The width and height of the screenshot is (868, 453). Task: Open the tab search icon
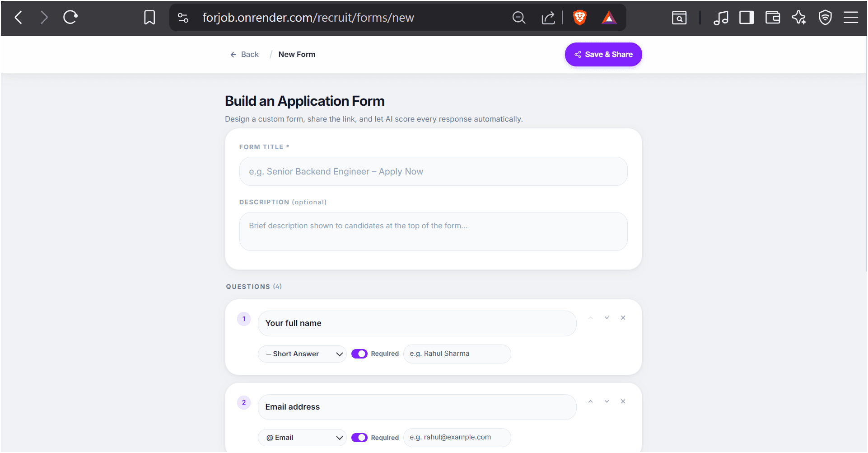coord(679,18)
